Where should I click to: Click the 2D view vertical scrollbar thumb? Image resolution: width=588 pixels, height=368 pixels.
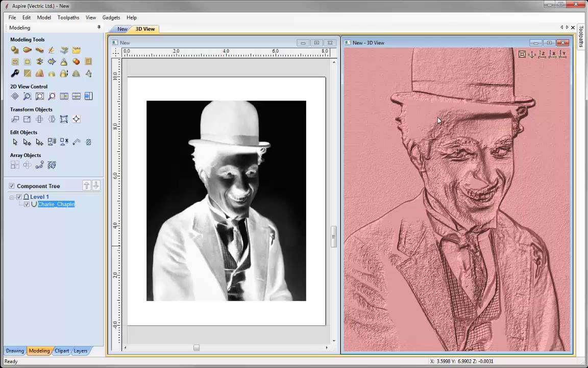[x=334, y=237]
